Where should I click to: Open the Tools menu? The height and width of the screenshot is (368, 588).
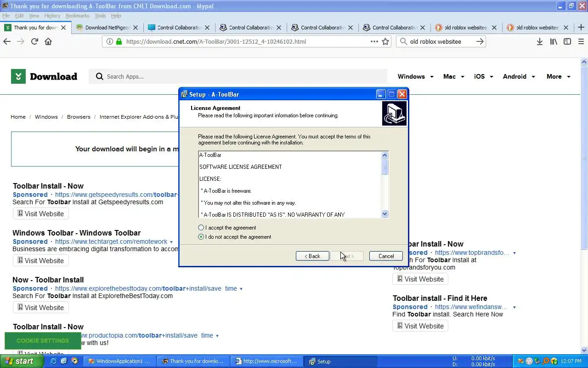click(x=100, y=16)
